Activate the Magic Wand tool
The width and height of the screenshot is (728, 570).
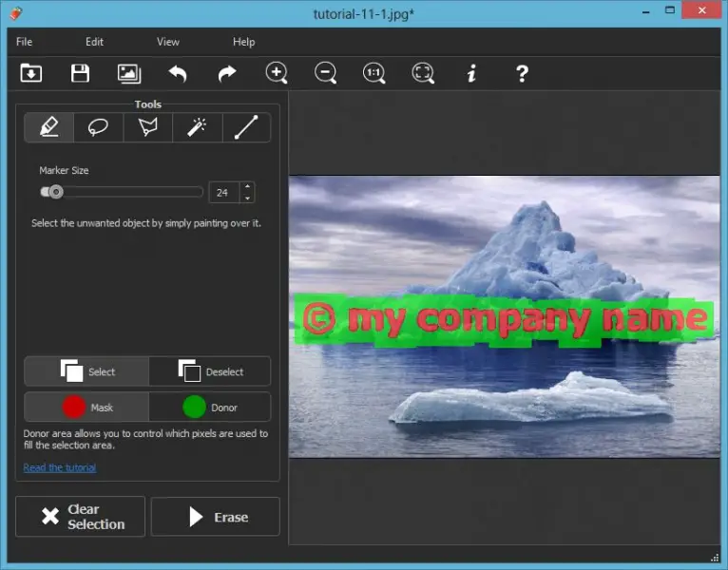point(197,127)
